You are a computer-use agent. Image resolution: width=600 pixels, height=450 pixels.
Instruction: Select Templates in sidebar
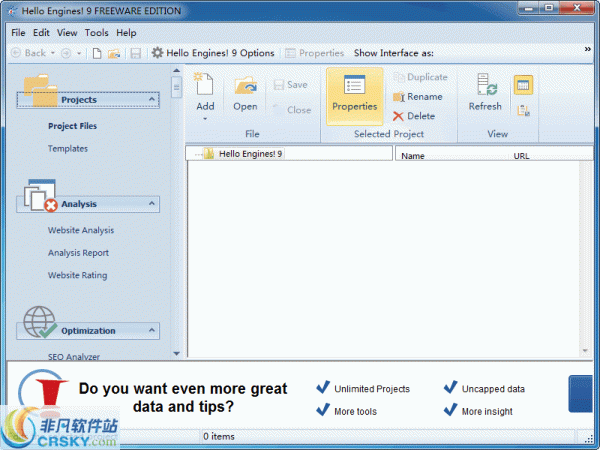(x=68, y=148)
